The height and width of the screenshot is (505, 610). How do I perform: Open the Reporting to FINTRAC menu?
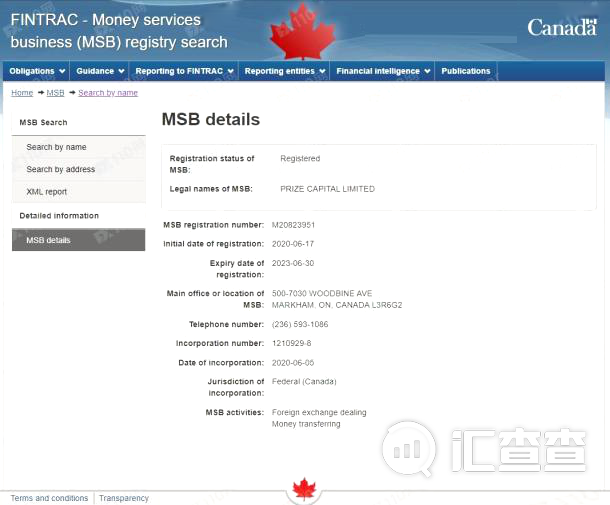184,71
